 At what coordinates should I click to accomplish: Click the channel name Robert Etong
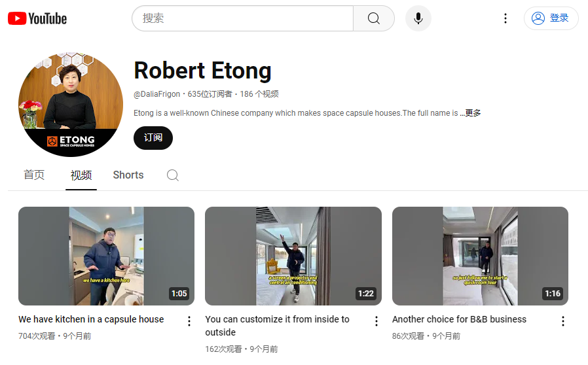[202, 71]
